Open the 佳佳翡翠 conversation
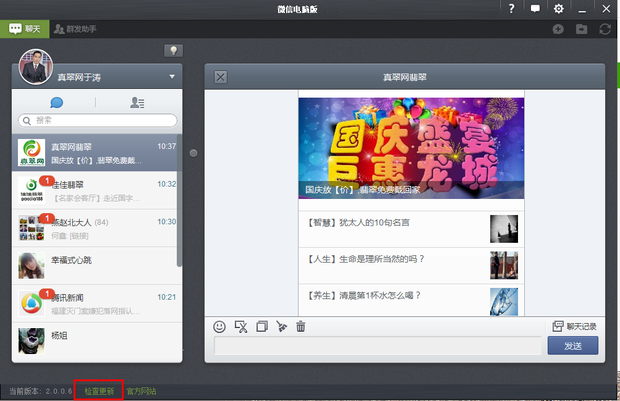The image size is (620, 401). tap(95, 190)
